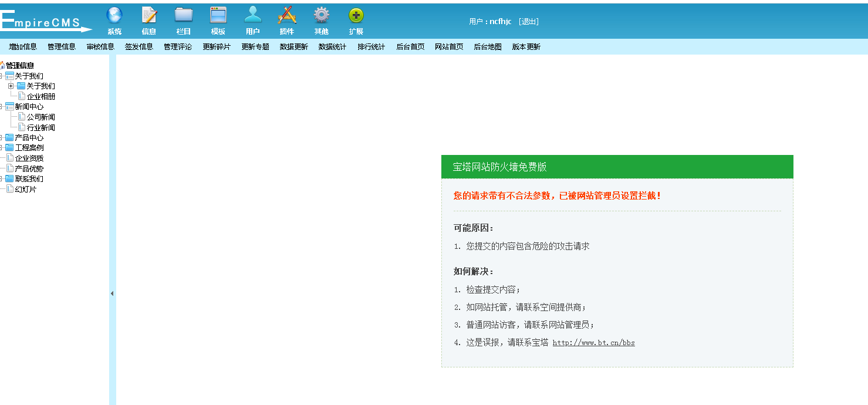868x405 pixels.
Task: Collapse the 新闻中心 tree node
Action: [x=2, y=106]
